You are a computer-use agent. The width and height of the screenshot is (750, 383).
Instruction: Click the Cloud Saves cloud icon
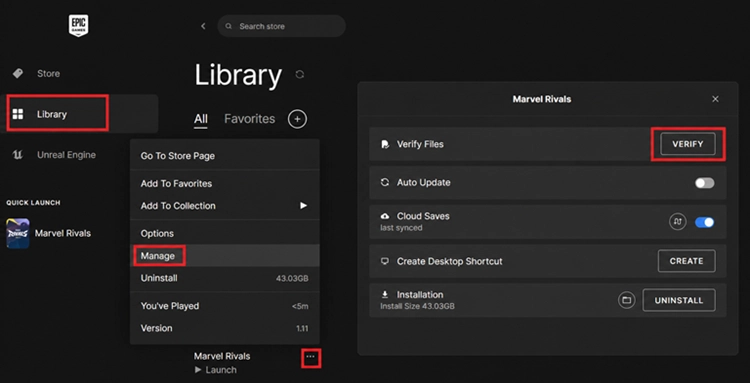point(385,216)
